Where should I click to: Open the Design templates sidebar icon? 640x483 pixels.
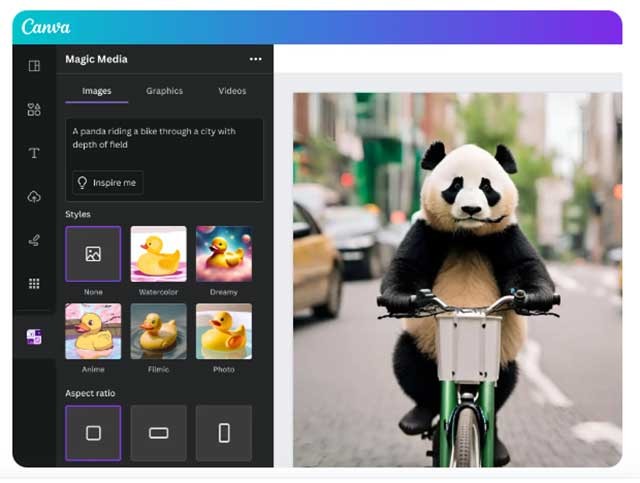tap(34, 66)
